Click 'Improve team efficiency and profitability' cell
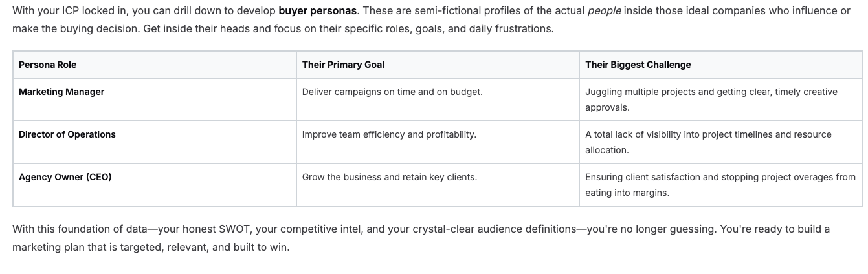 pyautogui.click(x=438, y=142)
